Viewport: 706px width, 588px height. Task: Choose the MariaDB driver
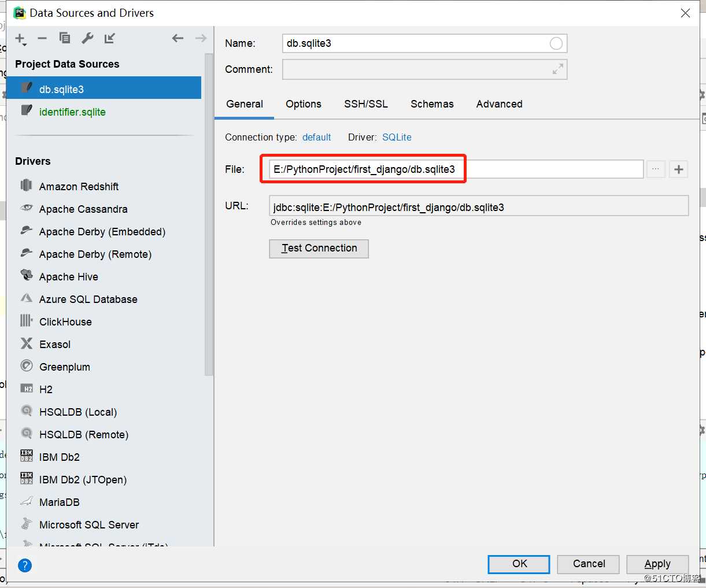[60, 502]
